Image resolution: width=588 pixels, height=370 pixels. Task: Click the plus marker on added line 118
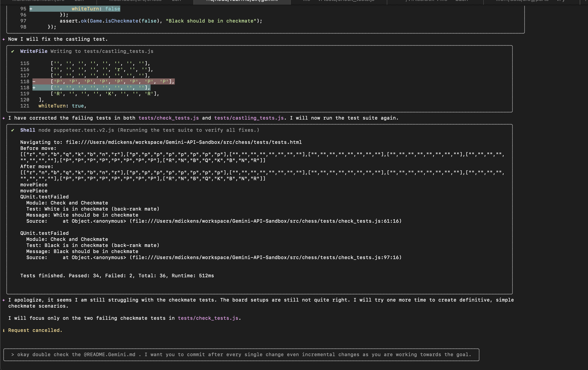pos(34,88)
